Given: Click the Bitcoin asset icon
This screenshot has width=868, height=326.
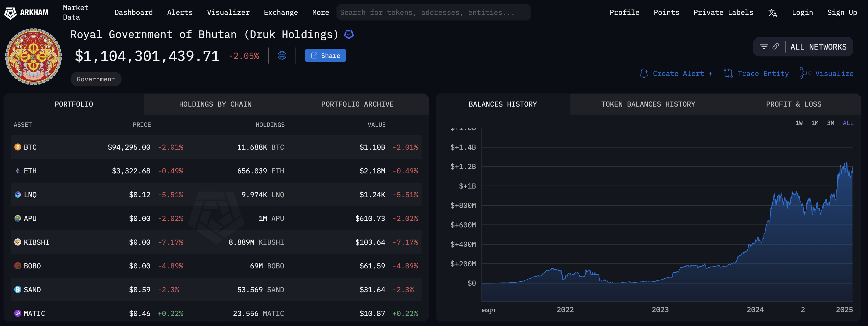Looking at the screenshot, I should [18, 147].
